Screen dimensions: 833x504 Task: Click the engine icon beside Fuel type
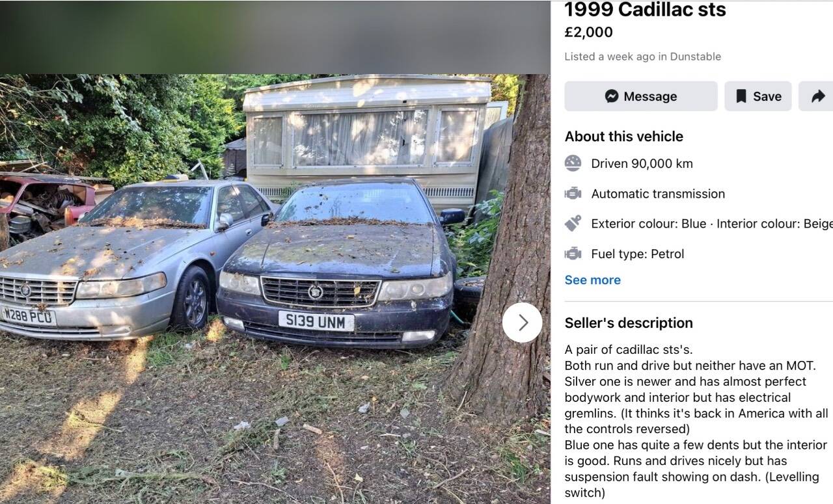(x=573, y=254)
